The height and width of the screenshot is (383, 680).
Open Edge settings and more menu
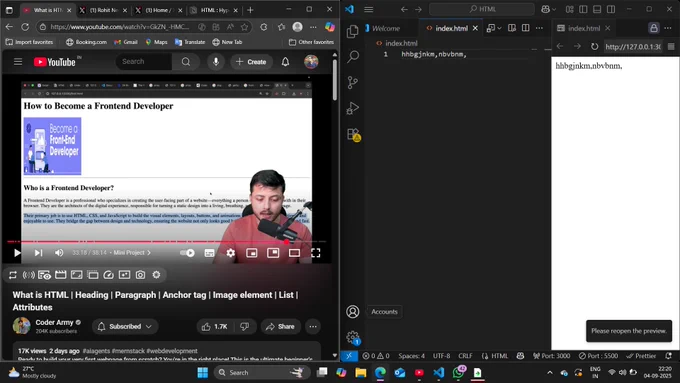313,27
